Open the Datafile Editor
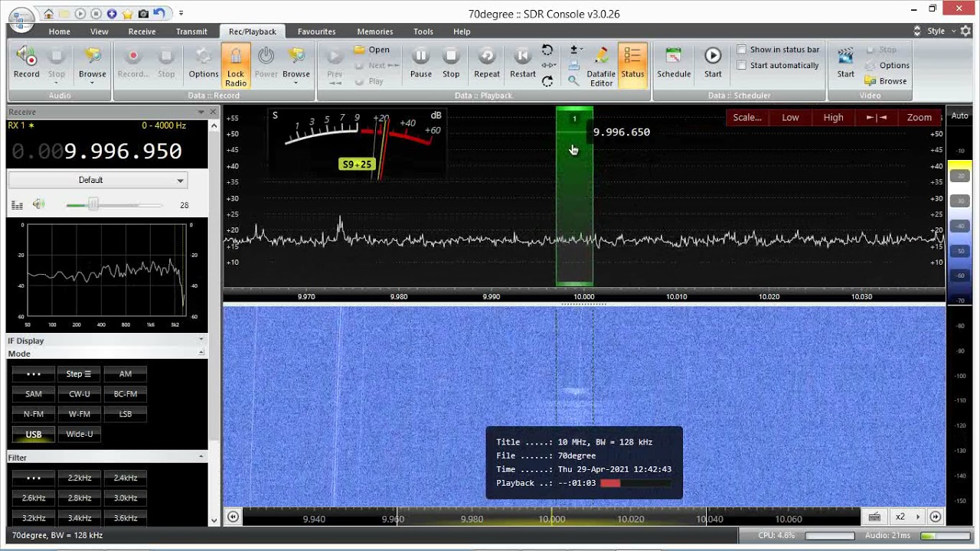 (x=601, y=66)
